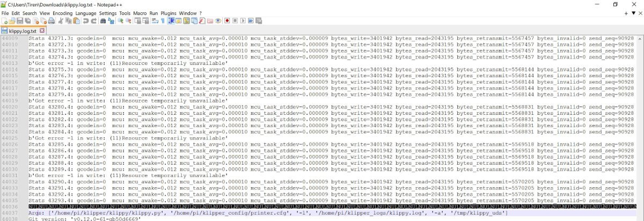Viewport: 644px width, 221px height.
Task: Click the Replace toolbar icon
Action: [111, 21]
